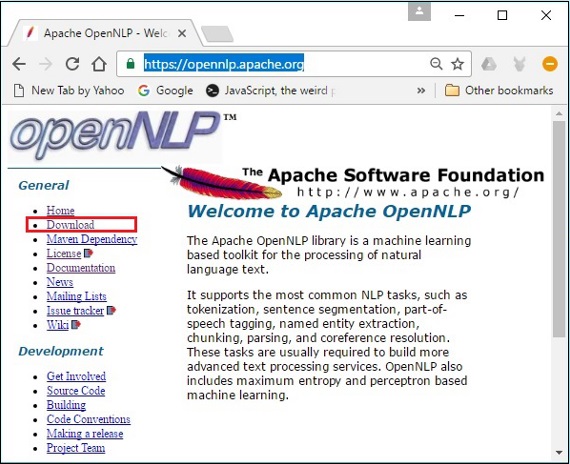Viewport: 570px width, 464px height.
Task: Select the Apache OpenNLP browser tab
Action: pos(105,33)
